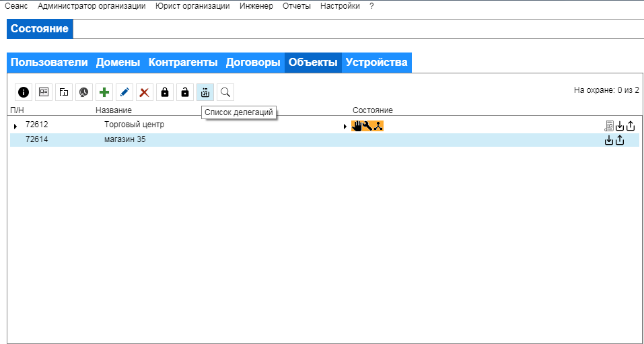Click download icon in магазин 35 row
The width and height of the screenshot is (644, 344).
click(609, 140)
